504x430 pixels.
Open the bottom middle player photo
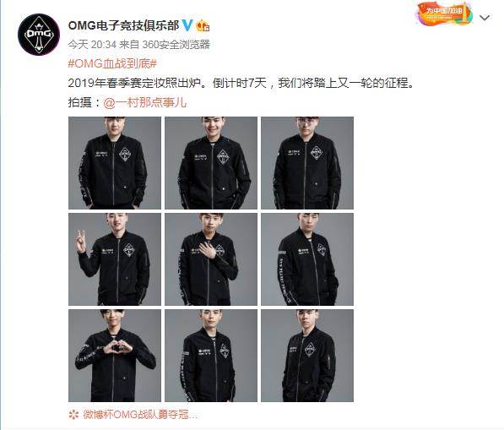[211, 356]
